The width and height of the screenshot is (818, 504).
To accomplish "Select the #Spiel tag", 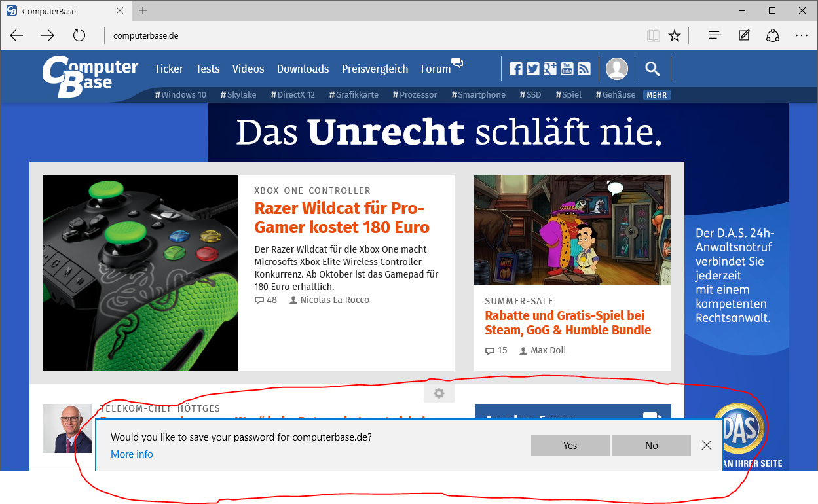I will coord(568,95).
